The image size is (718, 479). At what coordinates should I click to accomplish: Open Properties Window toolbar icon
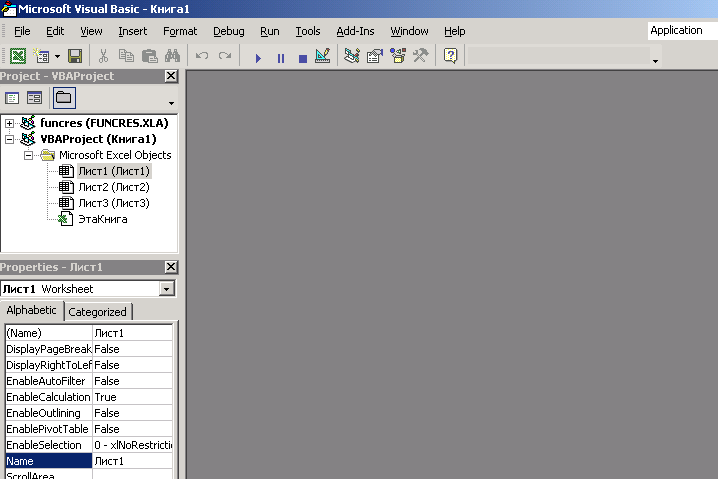tap(375, 56)
